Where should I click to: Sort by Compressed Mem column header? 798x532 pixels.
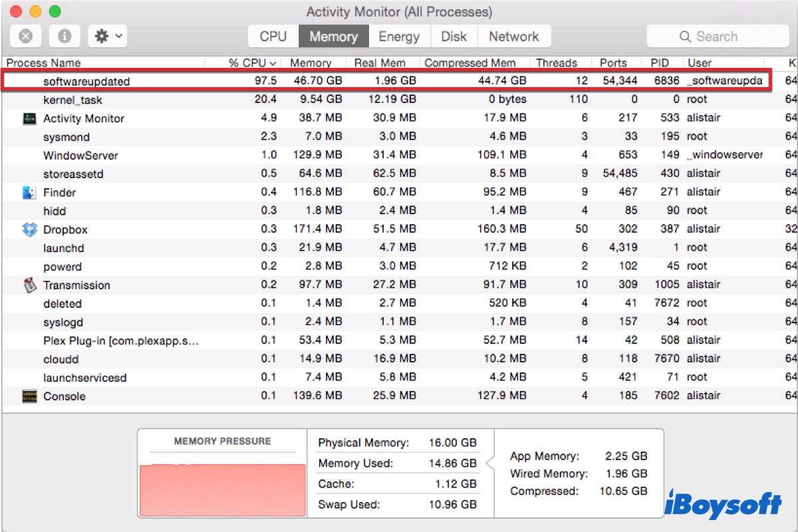(x=469, y=63)
